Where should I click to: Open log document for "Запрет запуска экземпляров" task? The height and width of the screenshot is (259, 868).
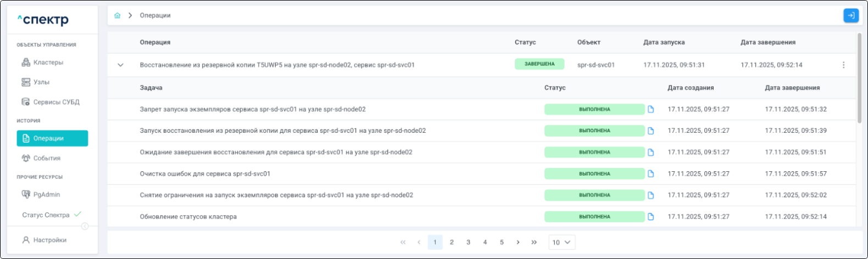(651, 109)
